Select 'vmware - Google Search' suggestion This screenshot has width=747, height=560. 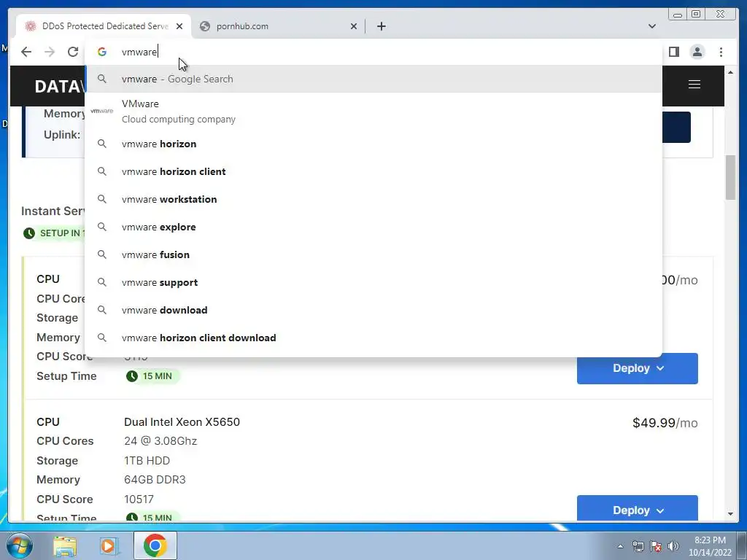click(373, 79)
